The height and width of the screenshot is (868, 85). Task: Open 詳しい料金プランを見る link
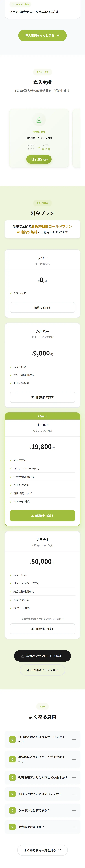[x=42, y=670]
